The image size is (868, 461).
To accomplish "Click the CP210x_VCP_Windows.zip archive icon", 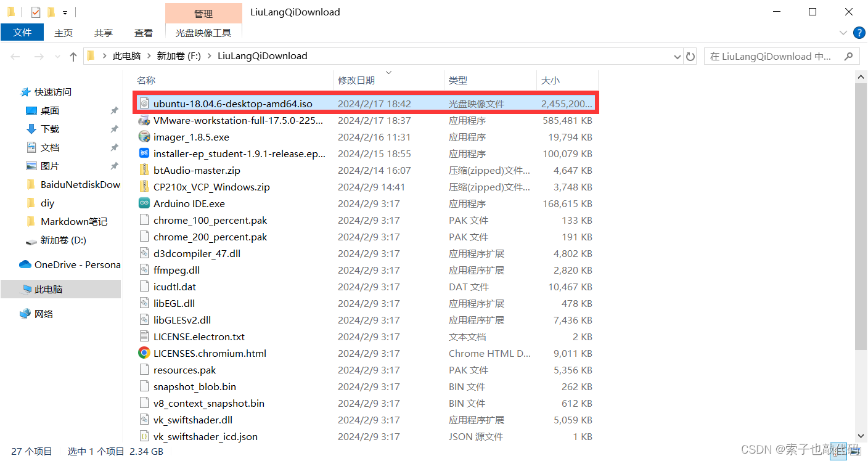I will (x=144, y=187).
